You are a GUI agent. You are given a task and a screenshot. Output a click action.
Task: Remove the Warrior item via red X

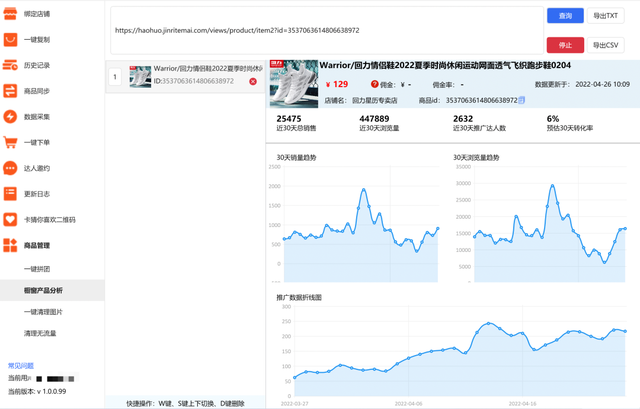[x=253, y=81]
